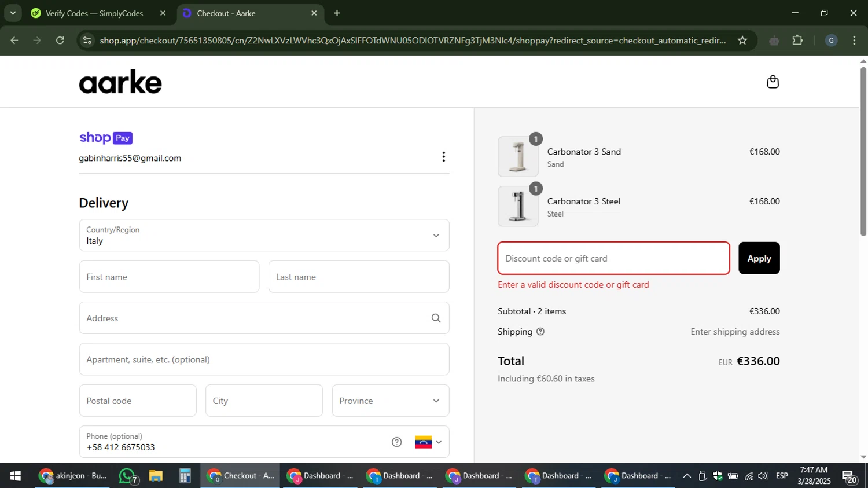This screenshot has height=488, width=868.
Task: Click the Carbonator 3 Sand product name
Action: click(584, 152)
